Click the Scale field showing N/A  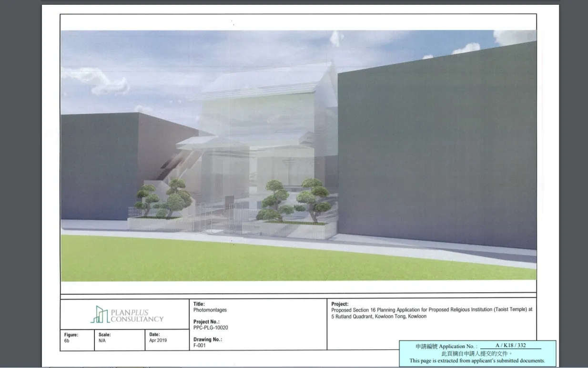pos(102,341)
